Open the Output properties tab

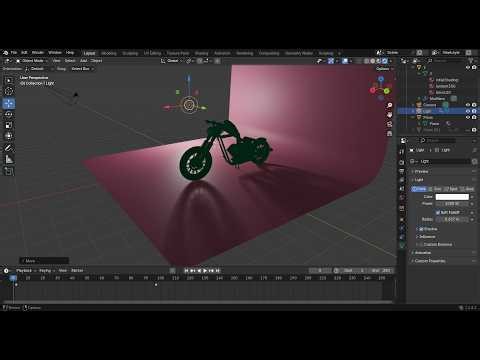click(402, 171)
